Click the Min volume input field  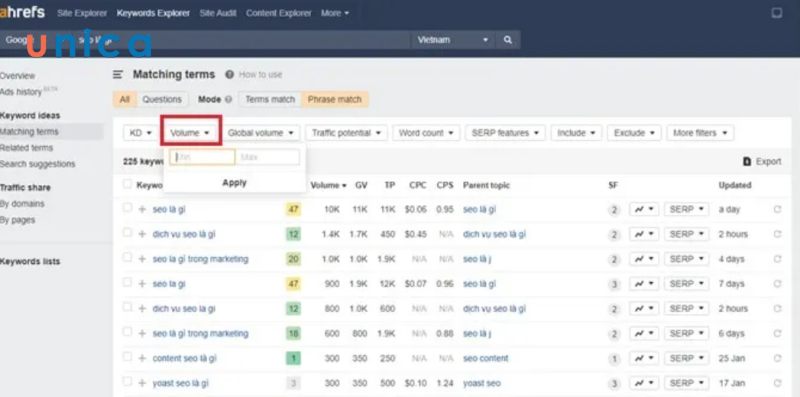[203, 157]
